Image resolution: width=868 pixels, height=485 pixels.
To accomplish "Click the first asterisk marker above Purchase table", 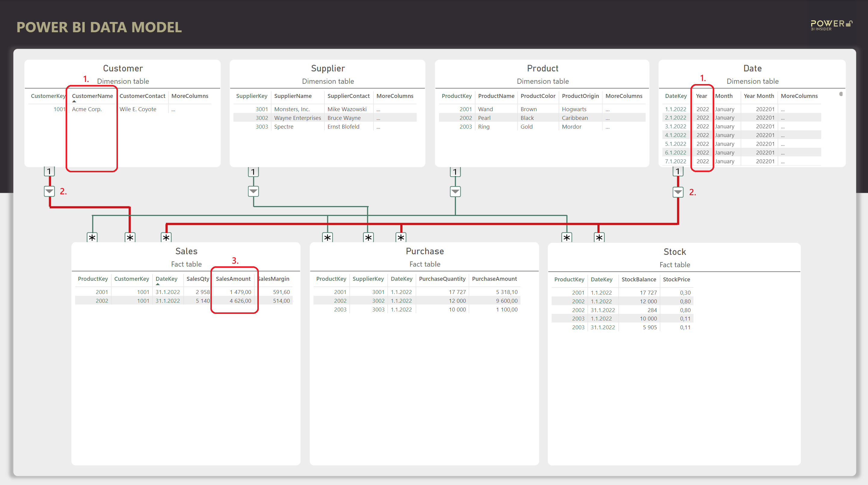I will pos(327,237).
